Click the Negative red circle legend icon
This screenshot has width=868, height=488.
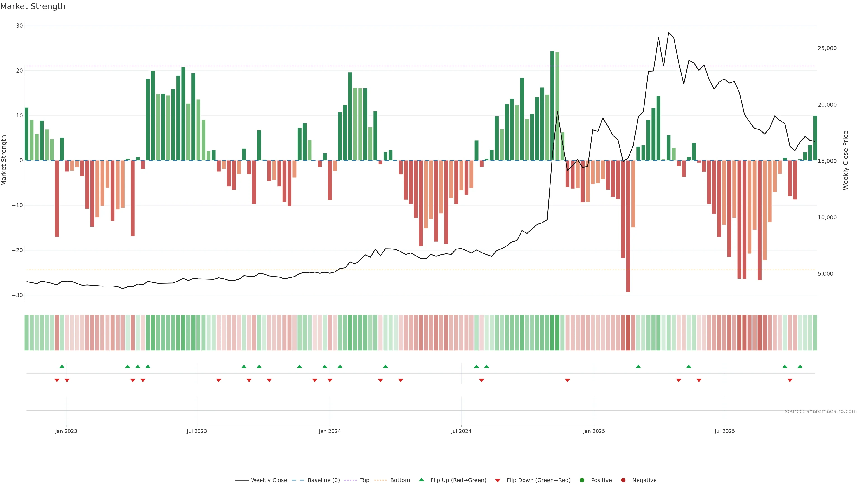pyautogui.click(x=623, y=480)
